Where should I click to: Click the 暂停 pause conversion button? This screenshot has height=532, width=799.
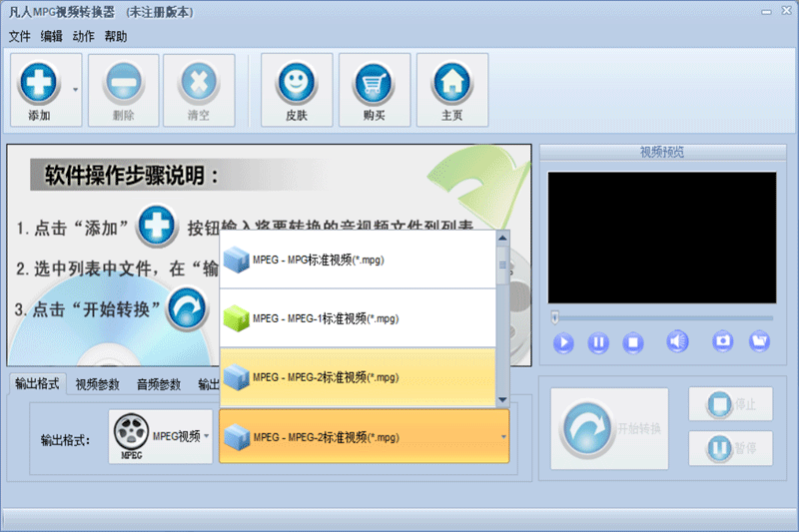pyautogui.click(x=730, y=448)
